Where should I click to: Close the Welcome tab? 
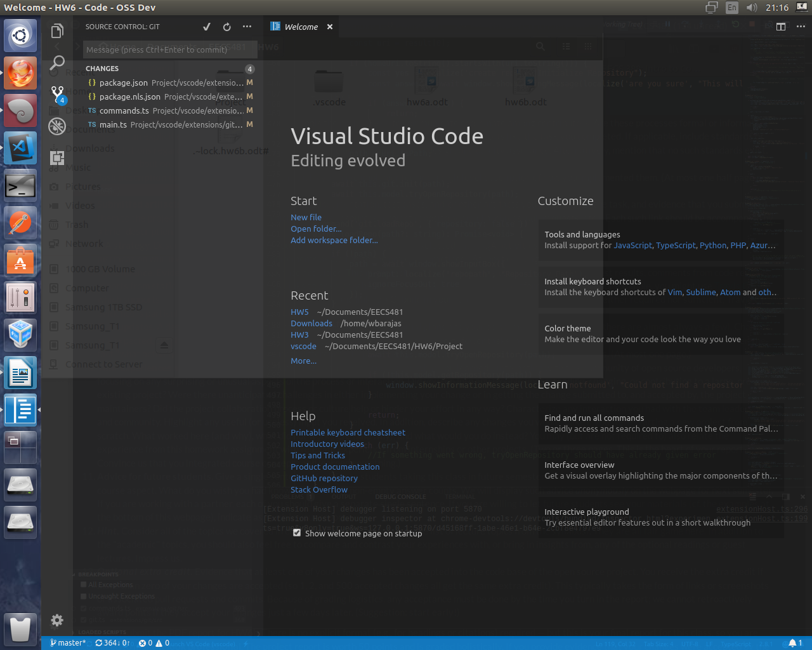[x=330, y=27]
